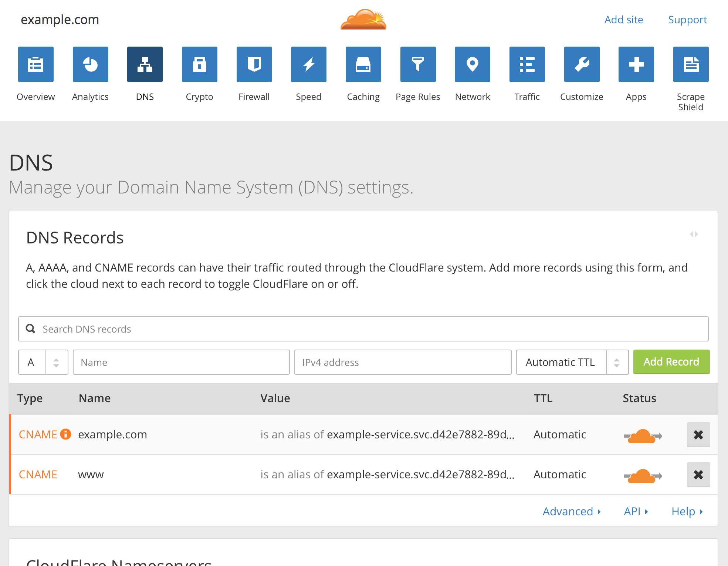The image size is (728, 566).
Task: Click Automatic TTL of www record
Action: pos(560,474)
